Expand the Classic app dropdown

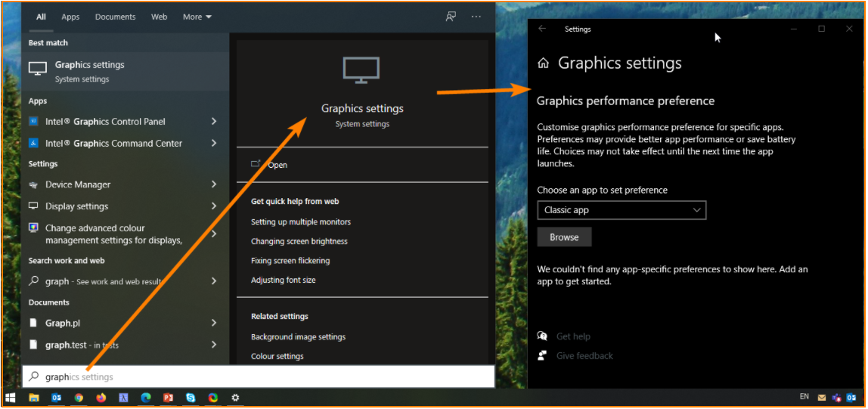pyautogui.click(x=622, y=210)
